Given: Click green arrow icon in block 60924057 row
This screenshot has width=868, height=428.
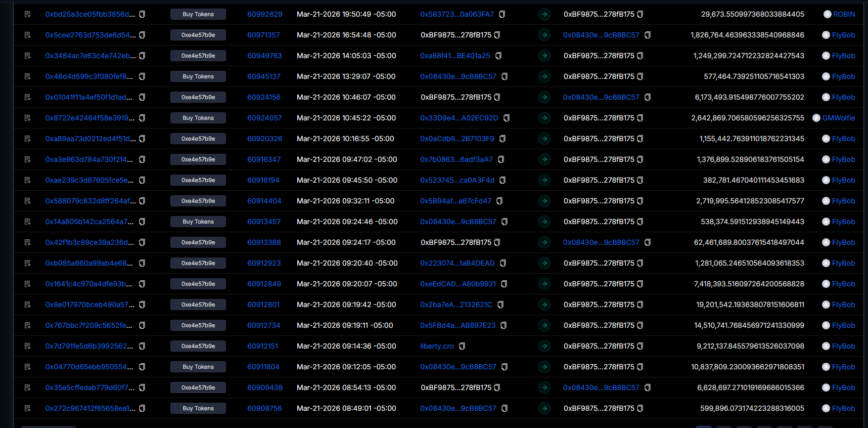Looking at the screenshot, I should [544, 118].
